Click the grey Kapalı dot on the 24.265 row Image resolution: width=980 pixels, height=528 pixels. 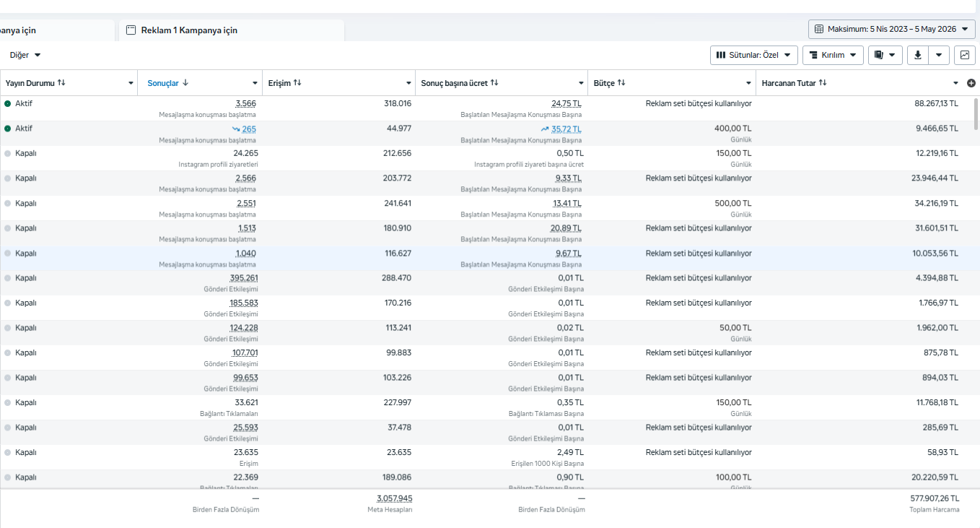coord(7,153)
